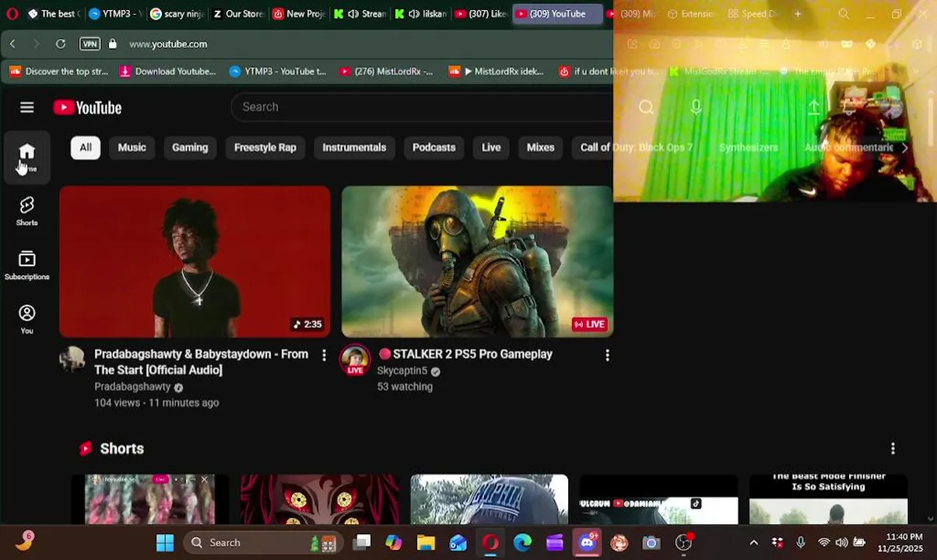This screenshot has width=937, height=560.
Task: Show hidden tray icons chevron
Action: coord(753,543)
